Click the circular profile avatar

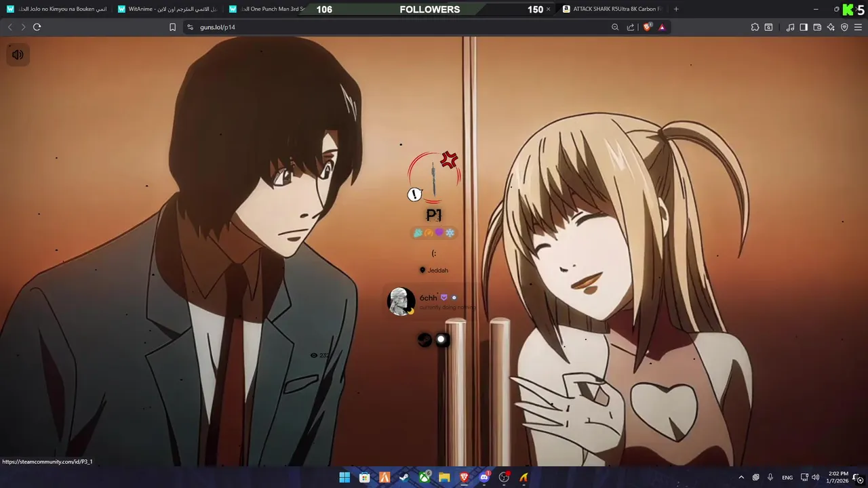434,178
